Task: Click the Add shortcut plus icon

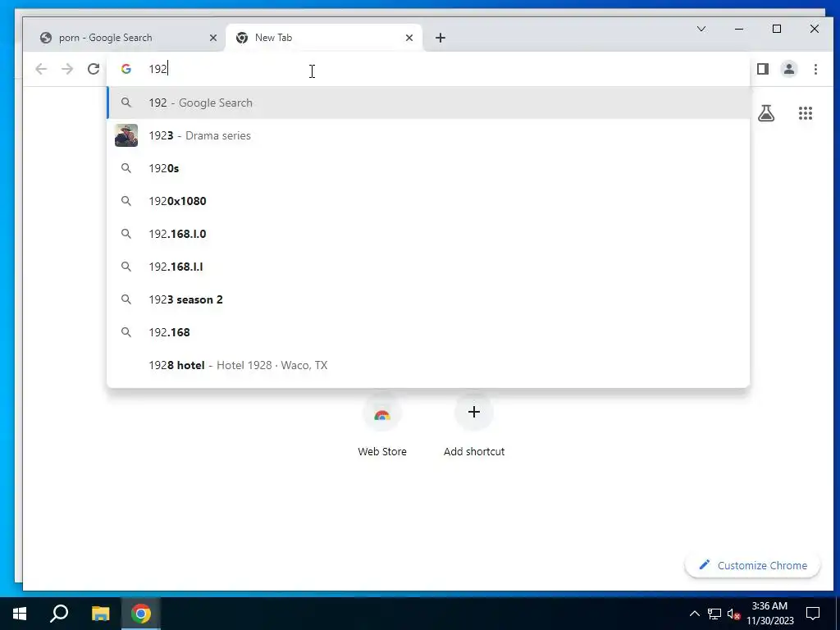Action: pyautogui.click(x=473, y=412)
